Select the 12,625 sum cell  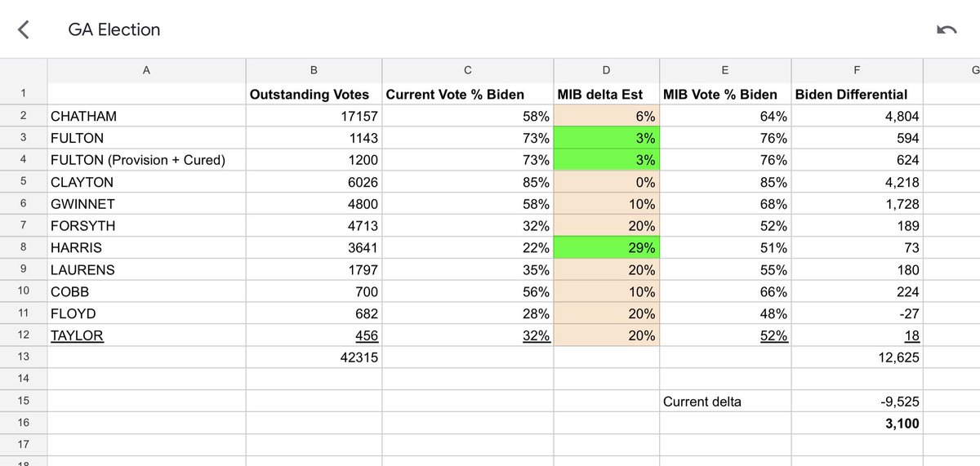857,357
